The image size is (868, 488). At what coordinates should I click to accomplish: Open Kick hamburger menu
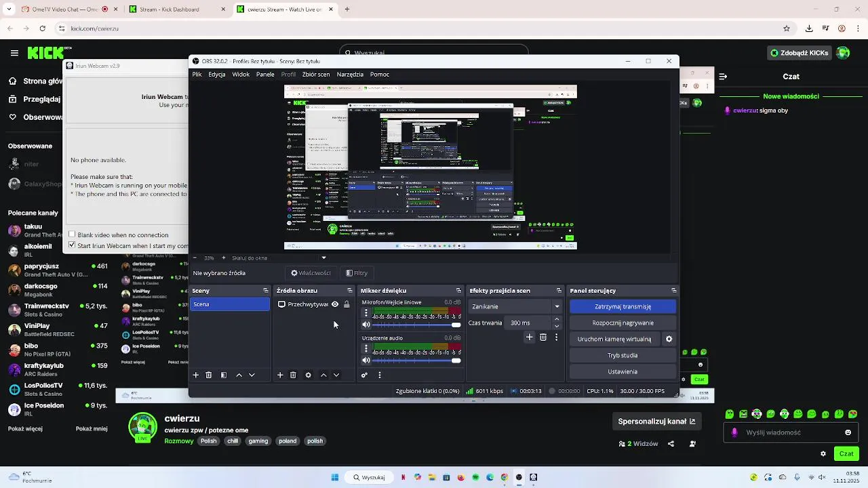coord(14,53)
